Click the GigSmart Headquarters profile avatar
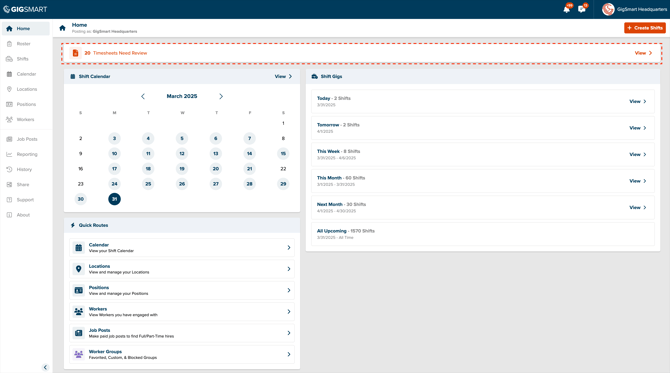The image size is (670, 373). pos(608,9)
